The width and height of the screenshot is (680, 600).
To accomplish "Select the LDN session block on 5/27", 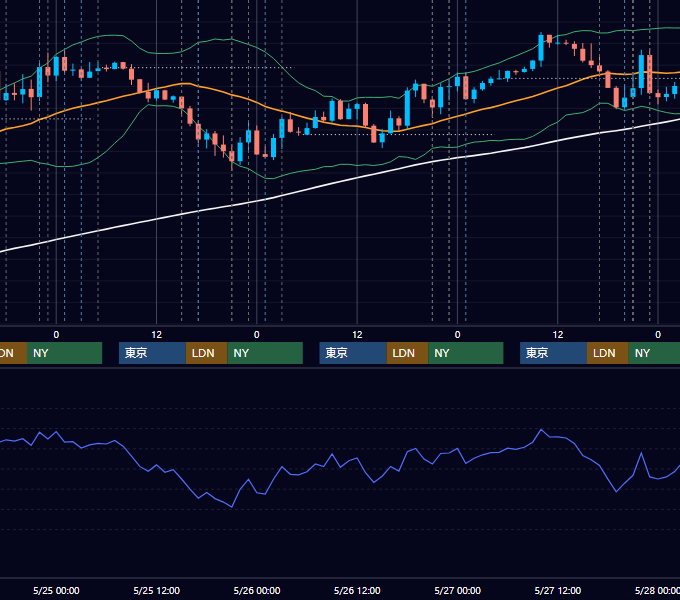I will [608, 353].
